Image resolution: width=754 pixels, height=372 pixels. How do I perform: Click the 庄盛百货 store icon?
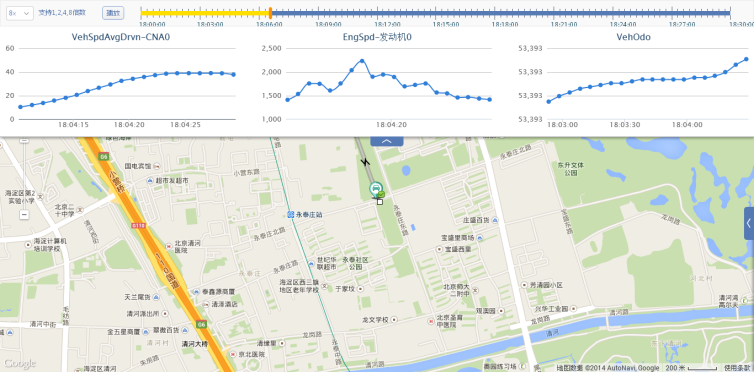coord(495,220)
